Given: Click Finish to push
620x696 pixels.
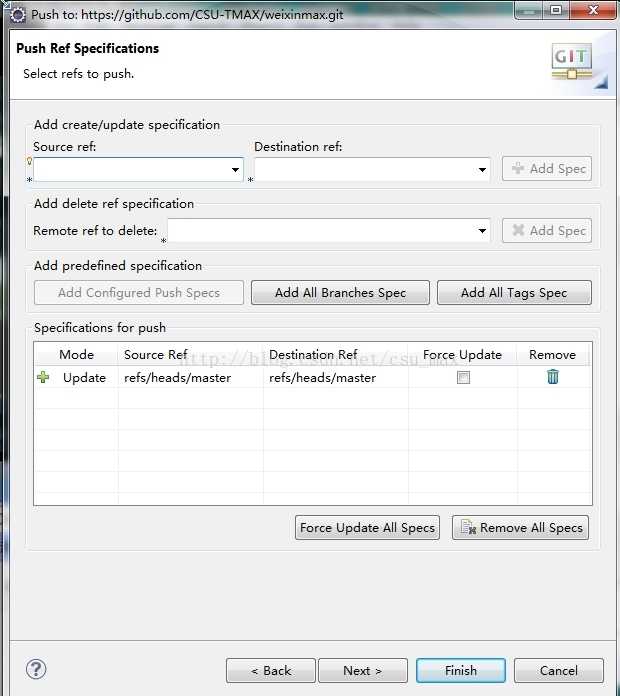Looking at the screenshot, I should [461, 670].
